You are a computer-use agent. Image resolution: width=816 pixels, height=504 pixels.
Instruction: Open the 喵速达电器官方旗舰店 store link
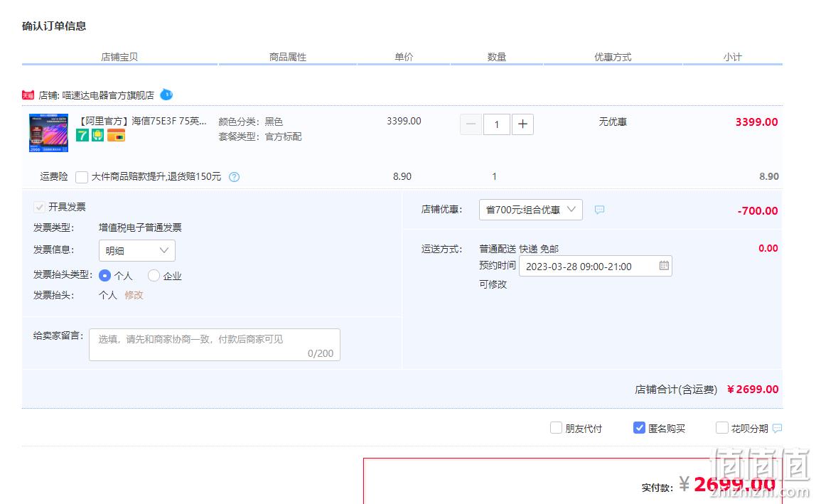[x=108, y=95]
